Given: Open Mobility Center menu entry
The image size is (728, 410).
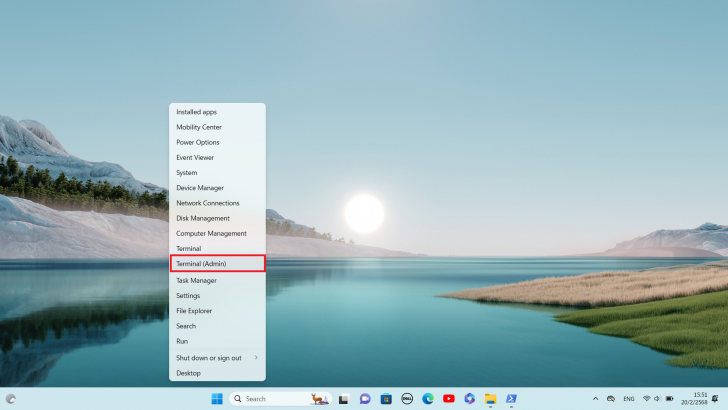Looking at the screenshot, I should click(x=217, y=127).
